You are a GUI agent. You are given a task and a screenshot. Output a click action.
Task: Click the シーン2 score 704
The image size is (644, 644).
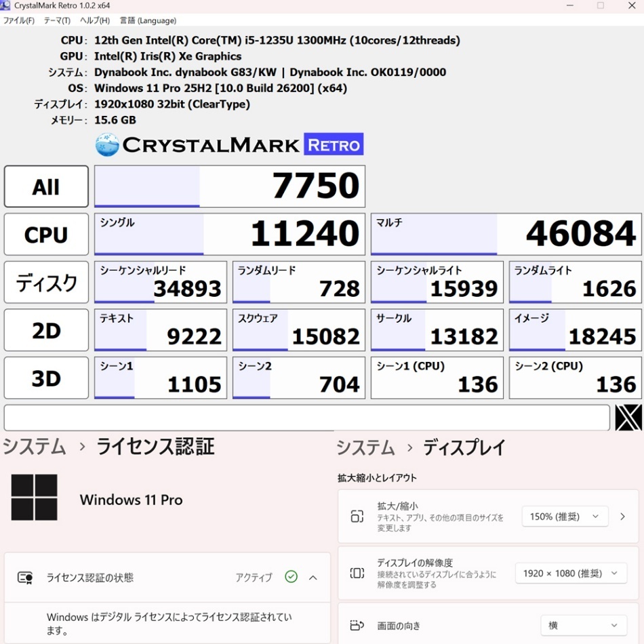click(298, 378)
